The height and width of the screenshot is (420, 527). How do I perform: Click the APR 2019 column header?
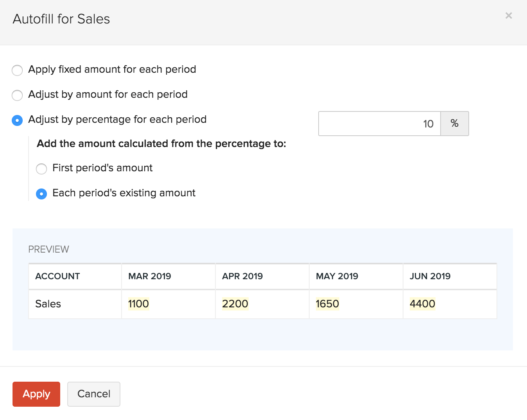[242, 276]
